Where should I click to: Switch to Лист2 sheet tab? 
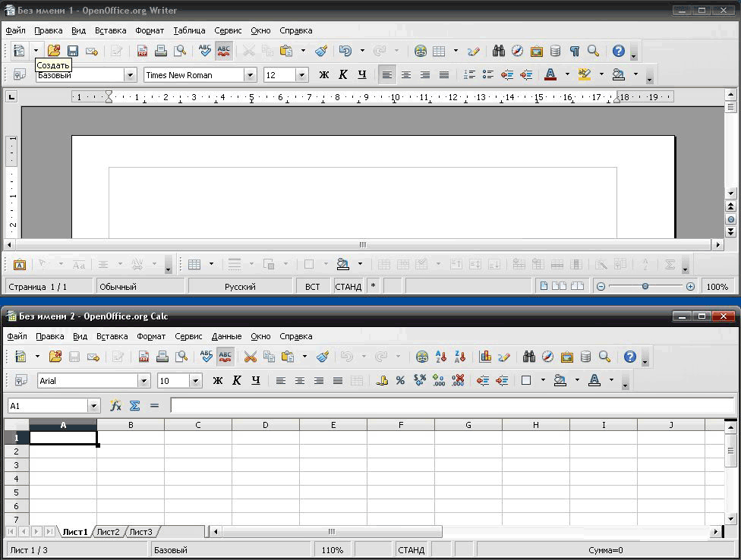109,532
